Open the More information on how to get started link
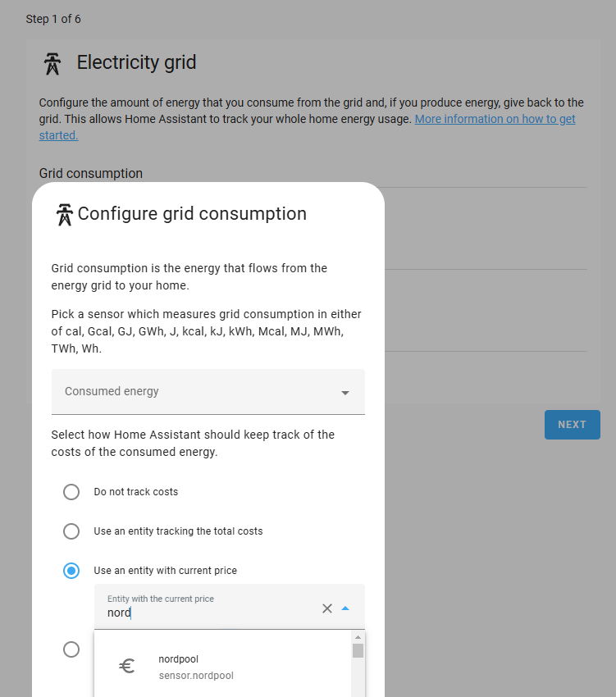This screenshot has width=616, height=697. click(x=495, y=118)
